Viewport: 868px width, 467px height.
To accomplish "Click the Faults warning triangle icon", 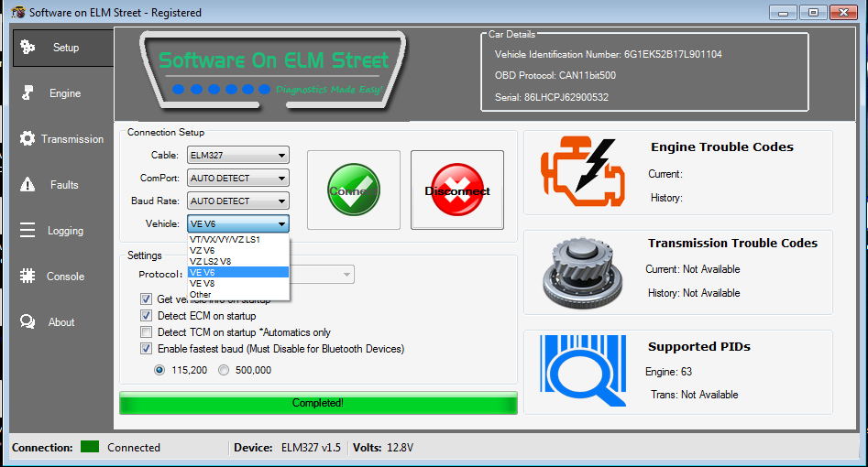I will tap(27, 184).
